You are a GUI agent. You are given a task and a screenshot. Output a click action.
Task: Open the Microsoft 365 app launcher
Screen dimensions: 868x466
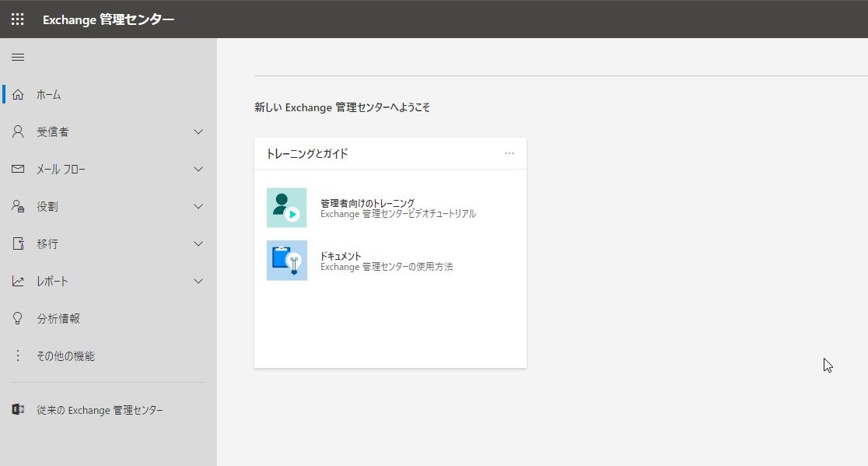17,19
